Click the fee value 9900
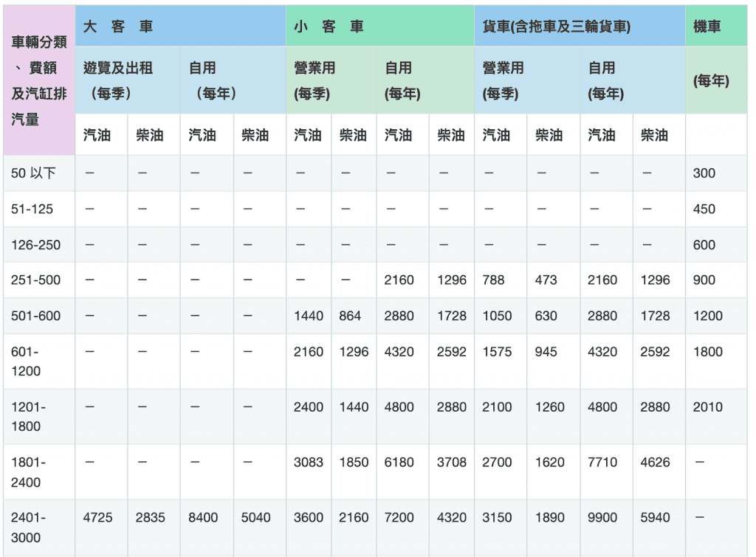This screenshot has height=557, width=756. point(602,518)
